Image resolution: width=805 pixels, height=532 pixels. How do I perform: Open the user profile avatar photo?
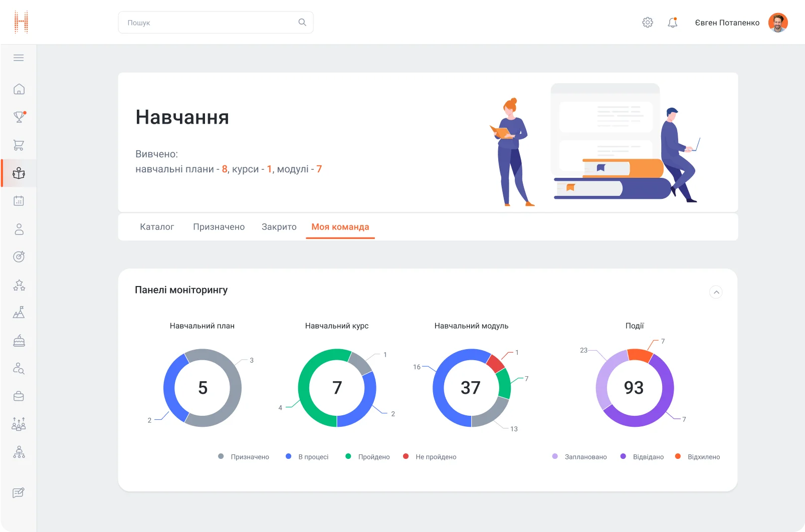click(x=778, y=23)
